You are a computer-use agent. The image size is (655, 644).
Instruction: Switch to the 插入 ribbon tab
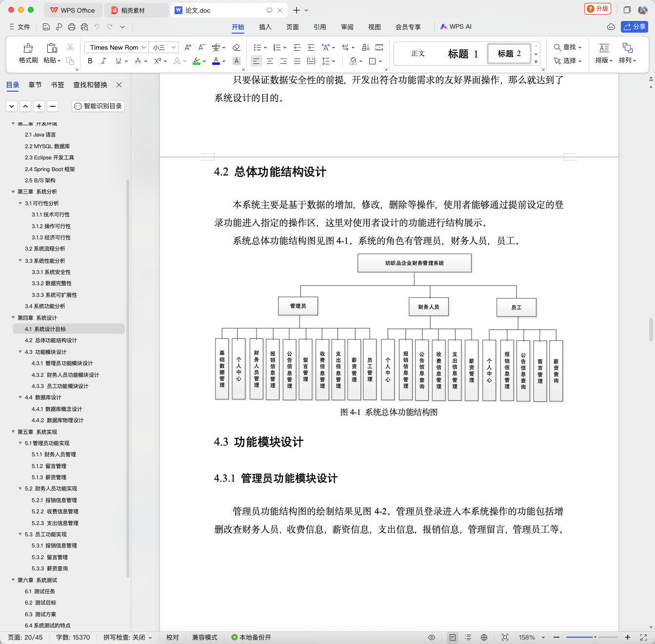[x=265, y=27]
